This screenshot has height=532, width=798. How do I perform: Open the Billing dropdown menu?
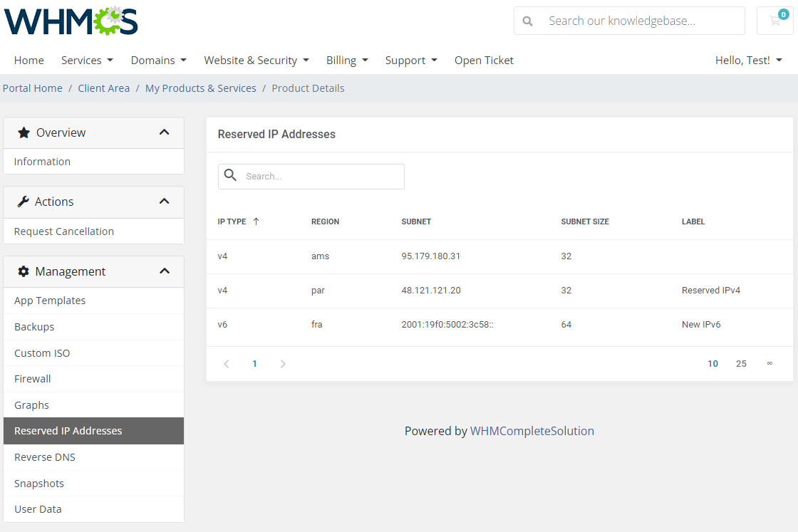347,60
